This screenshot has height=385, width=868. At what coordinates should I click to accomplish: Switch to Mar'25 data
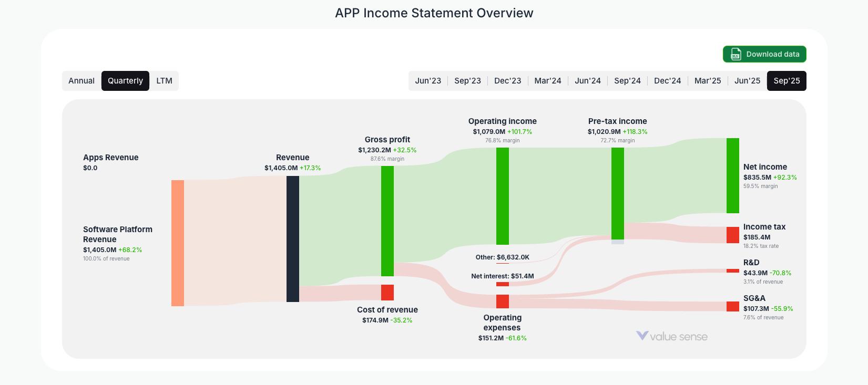coord(708,80)
